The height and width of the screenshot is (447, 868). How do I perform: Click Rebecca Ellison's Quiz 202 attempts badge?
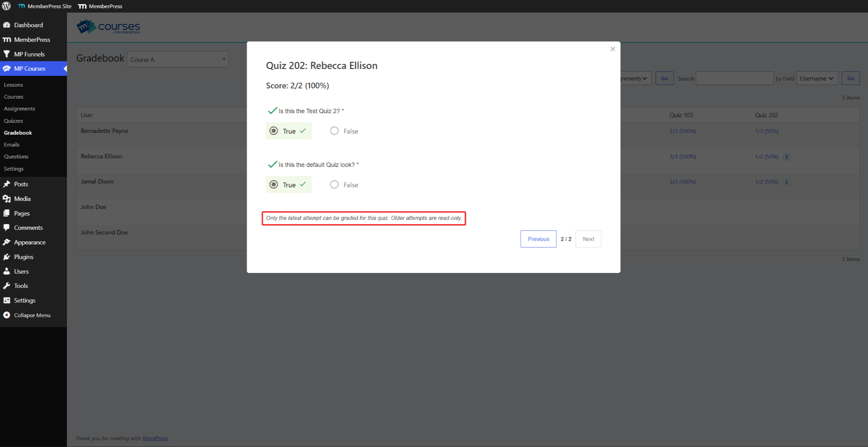(786, 157)
